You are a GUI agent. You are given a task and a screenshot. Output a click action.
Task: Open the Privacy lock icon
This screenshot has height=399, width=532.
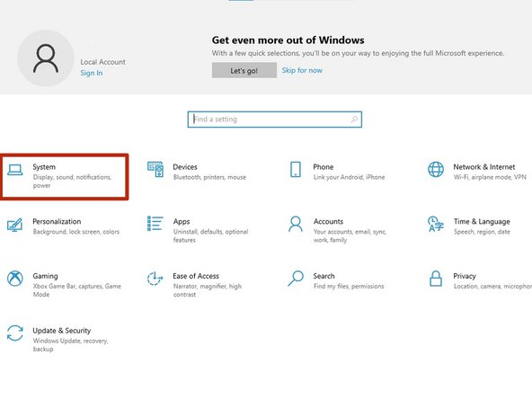tap(436, 279)
